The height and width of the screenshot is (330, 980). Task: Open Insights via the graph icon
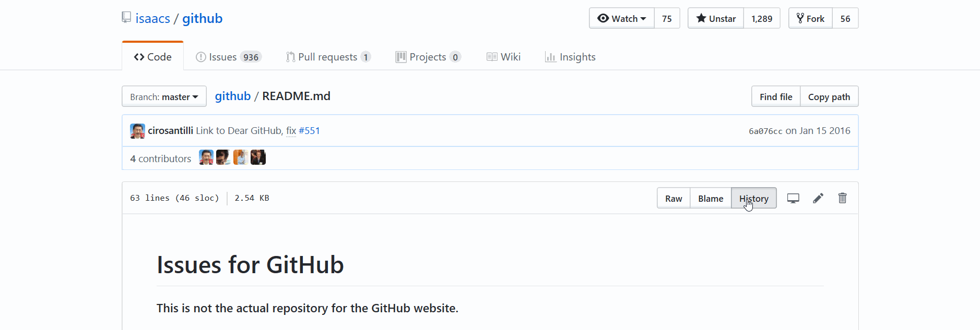pos(551,57)
